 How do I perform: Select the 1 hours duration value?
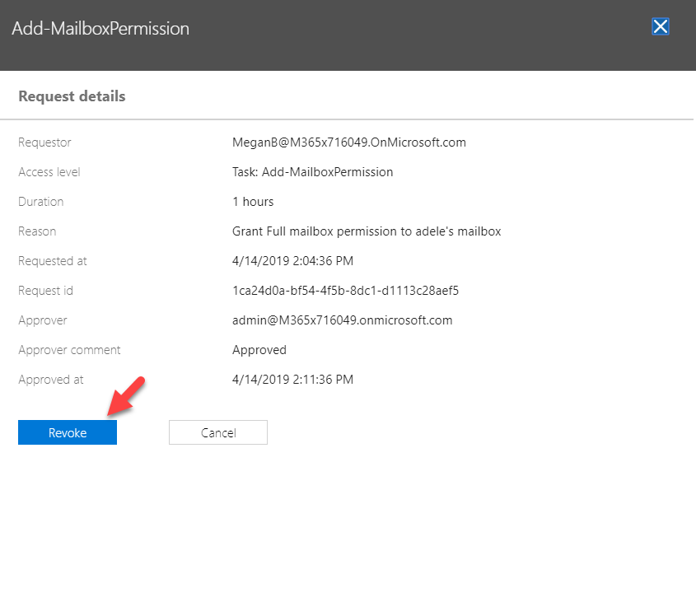pyautogui.click(x=253, y=202)
